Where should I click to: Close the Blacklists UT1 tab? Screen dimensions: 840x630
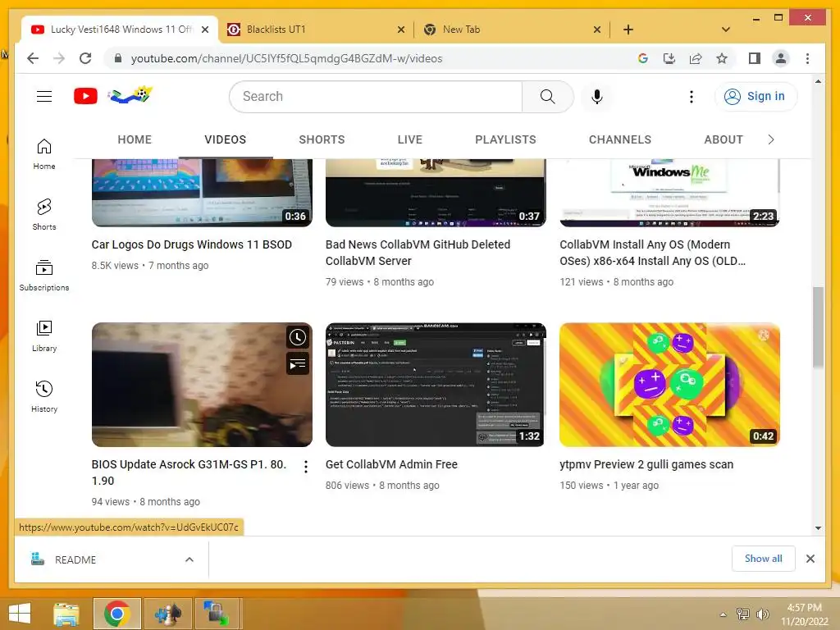[x=400, y=30]
